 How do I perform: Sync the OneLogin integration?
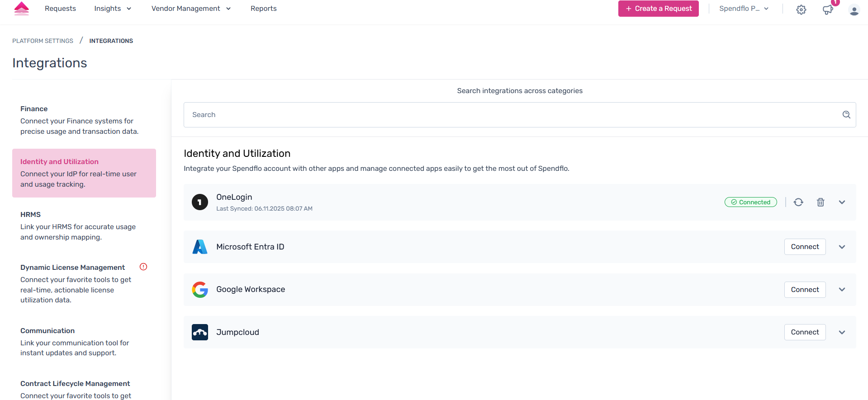(x=798, y=202)
